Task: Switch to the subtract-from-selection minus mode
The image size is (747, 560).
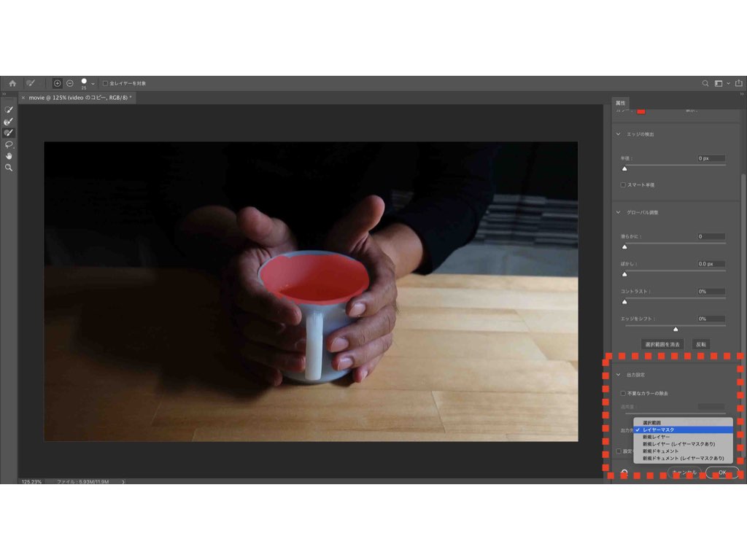Action: coord(70,83)
